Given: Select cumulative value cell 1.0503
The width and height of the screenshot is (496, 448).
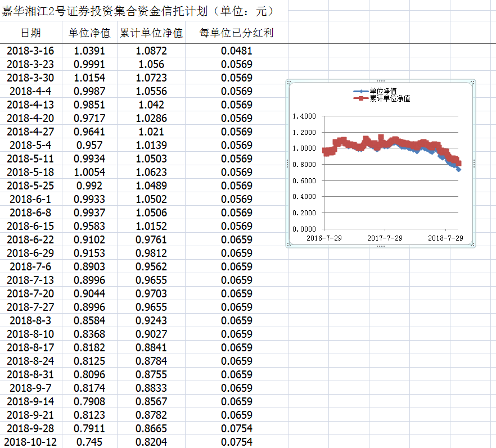Looking at the screenshot, I should pos(151,159).
